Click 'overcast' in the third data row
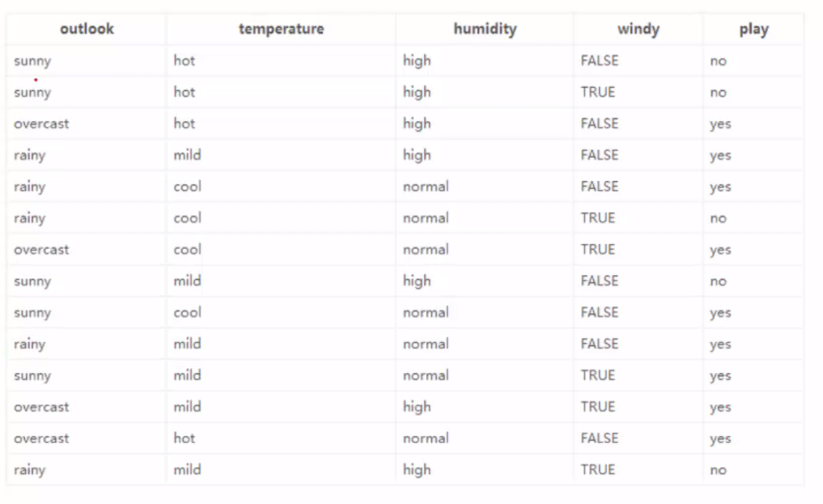The image size is (823, 504). pos(41,124)
